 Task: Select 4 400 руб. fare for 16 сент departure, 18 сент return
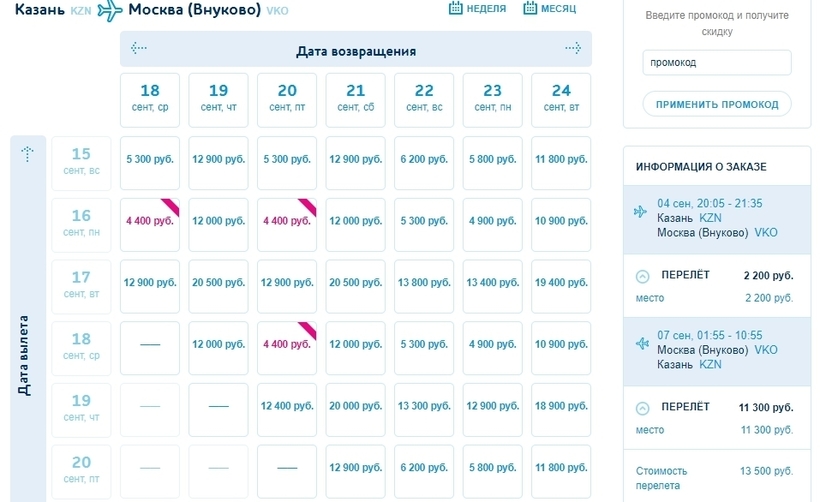click(x=150, y=221)
